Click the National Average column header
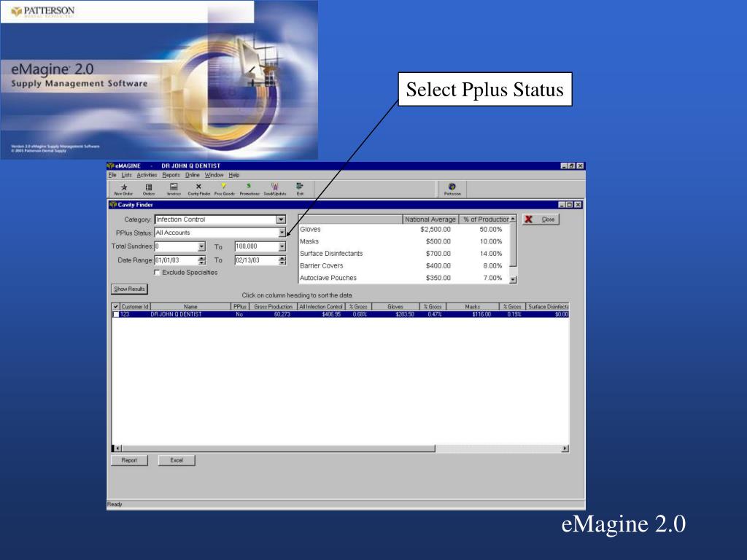The width and height of the screenshot is (747, 560). [430, 219]
